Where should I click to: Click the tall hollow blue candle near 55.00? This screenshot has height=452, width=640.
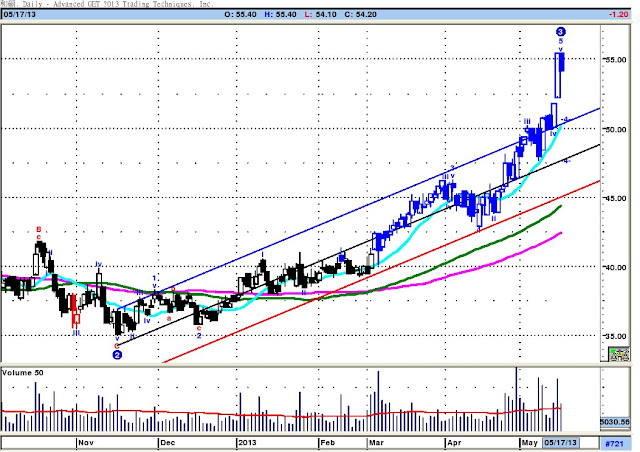tap(558, 76)
